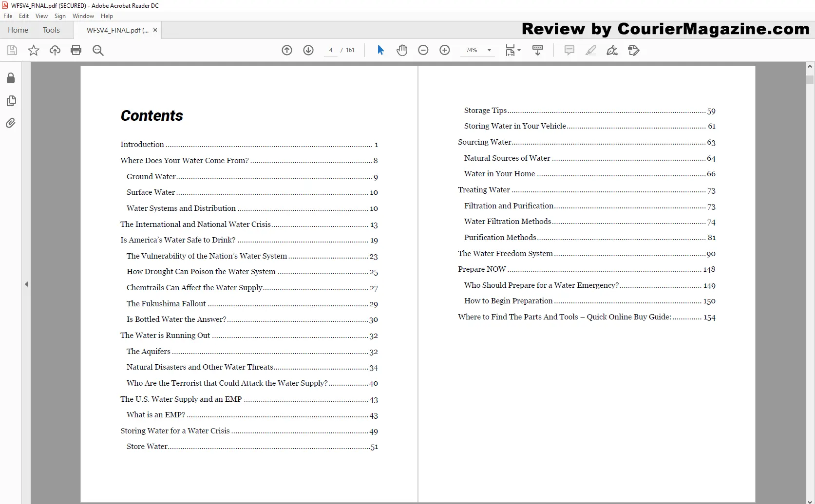Switch to the Home tab
This screenshot has width=815, height=504.
[18, 30]
